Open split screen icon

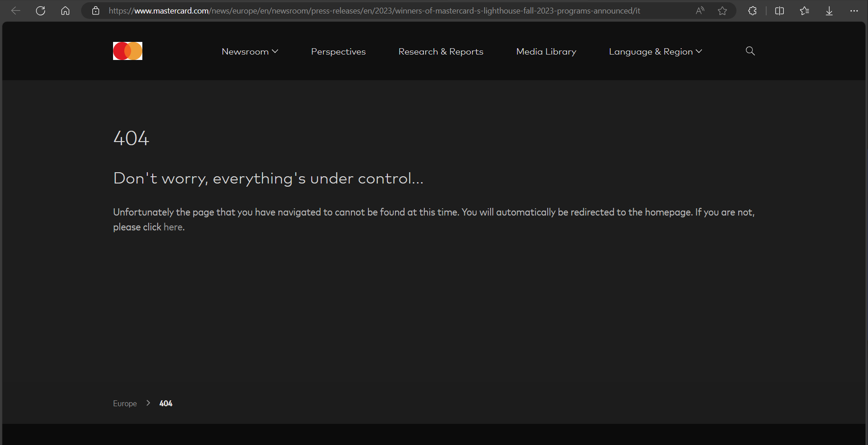pyautogui.click(x=780, y=11)
